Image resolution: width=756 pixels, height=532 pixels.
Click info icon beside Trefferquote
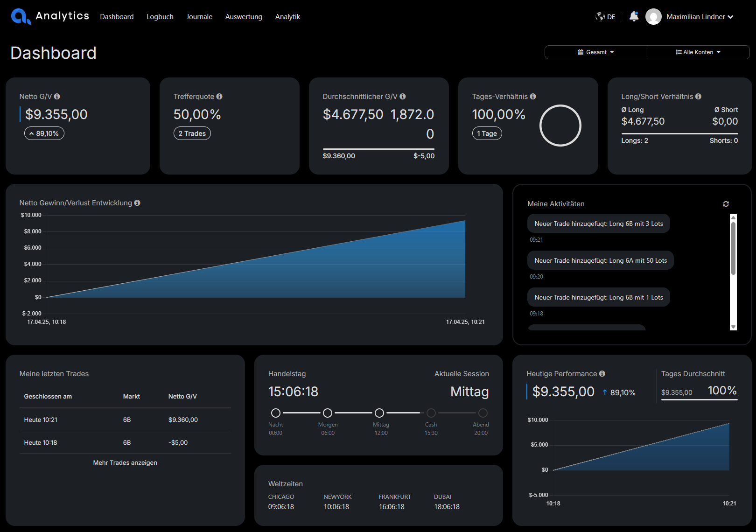pos(219,97)
